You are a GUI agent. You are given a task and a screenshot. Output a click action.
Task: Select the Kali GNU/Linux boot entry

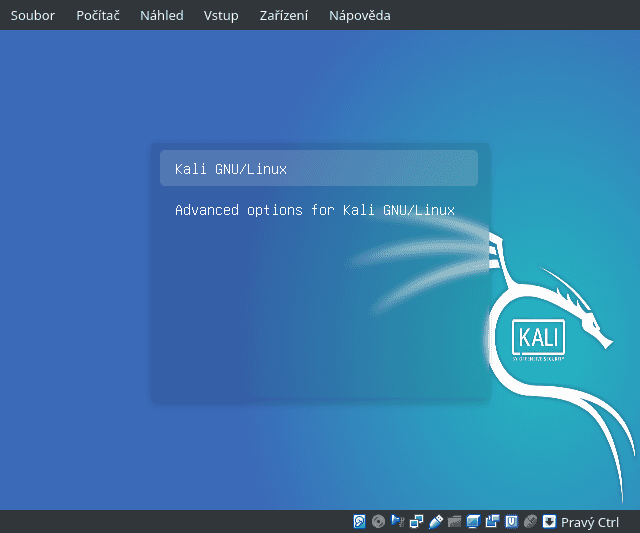[319, 168]
